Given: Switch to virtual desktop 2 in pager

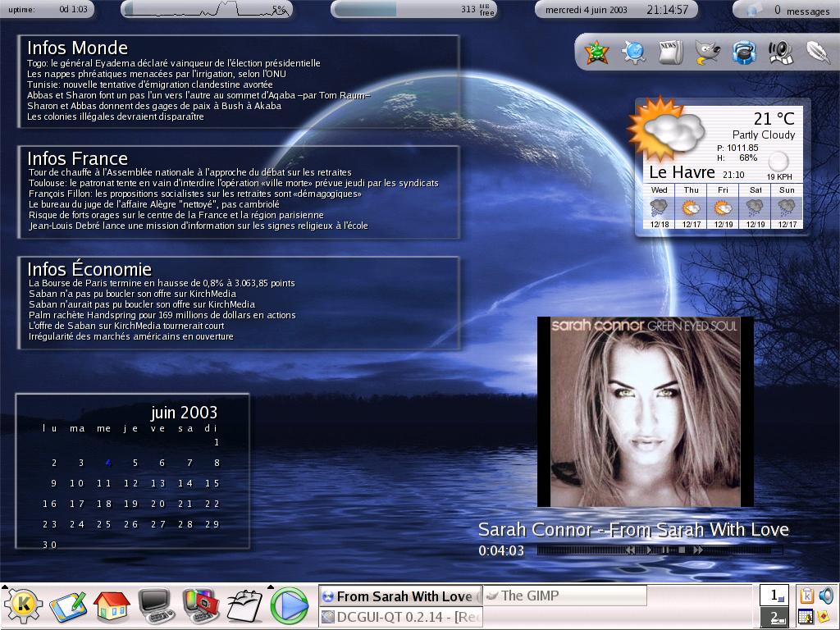Looking at the screenshot, I should coord(774,617).
